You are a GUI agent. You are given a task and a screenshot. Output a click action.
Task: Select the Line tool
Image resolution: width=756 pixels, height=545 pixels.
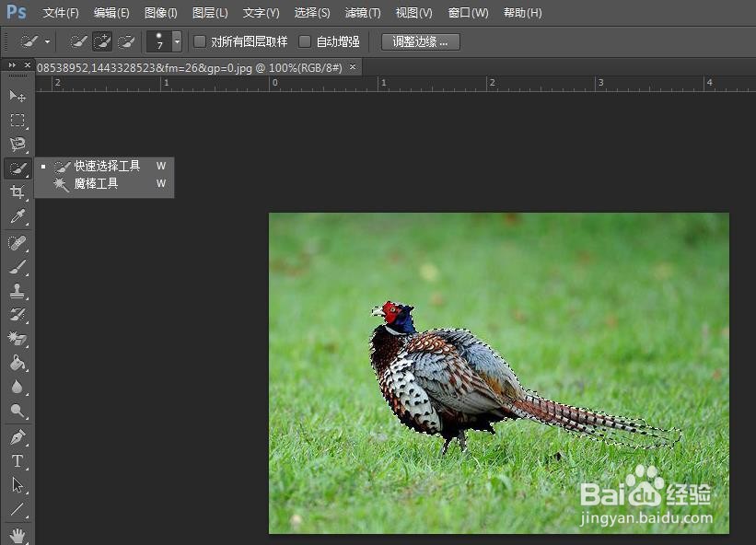17,509
